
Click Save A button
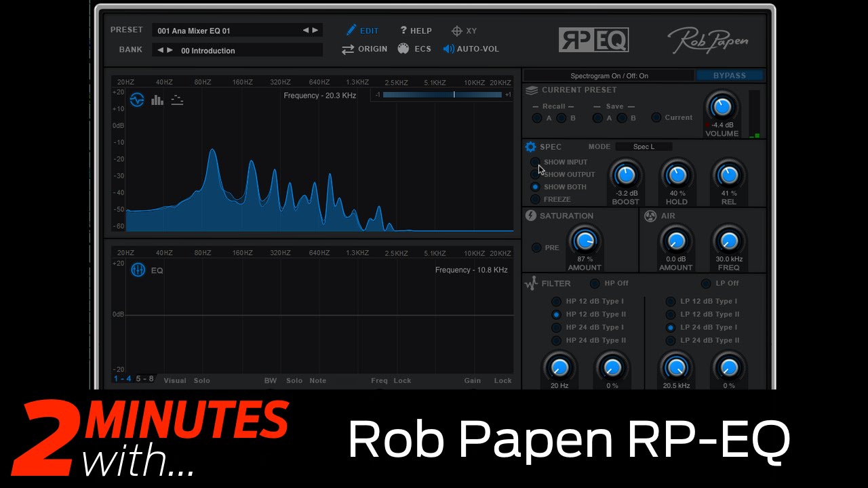point(597,118)
